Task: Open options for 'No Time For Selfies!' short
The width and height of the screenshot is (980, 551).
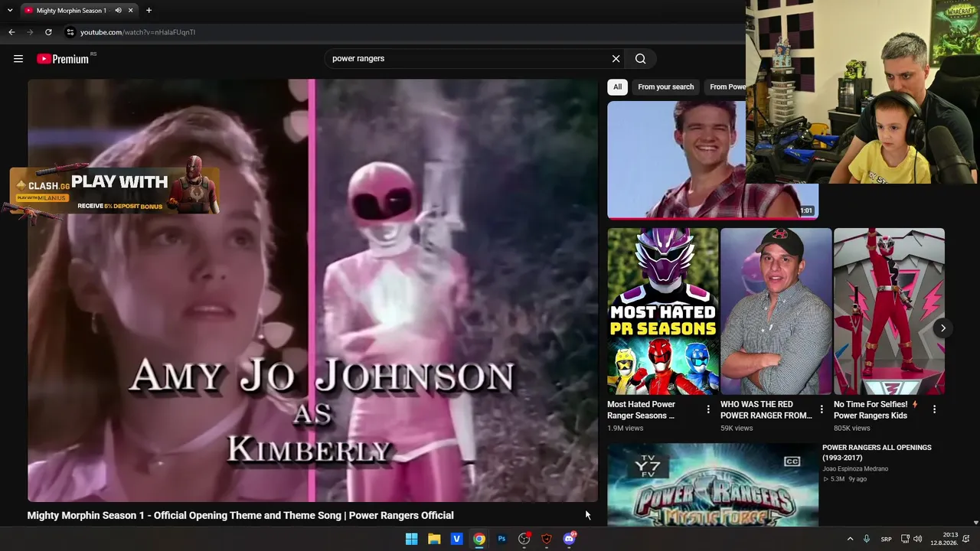Action: [934, 410]
